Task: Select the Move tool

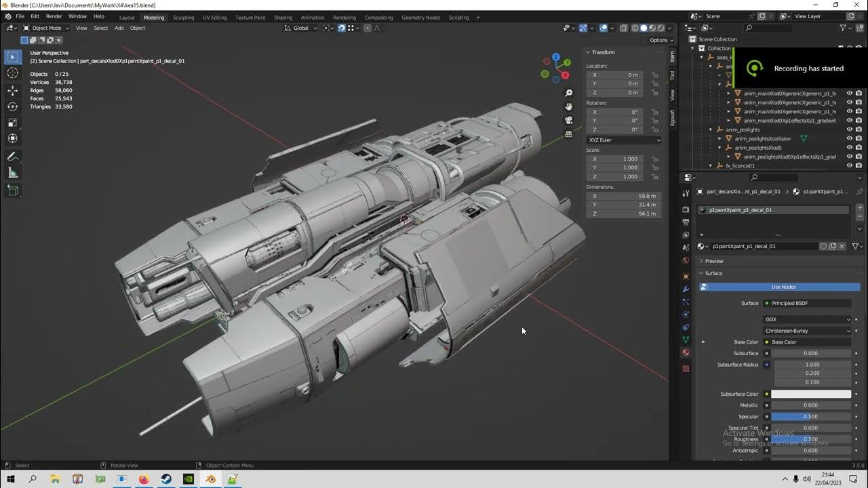Action: (12, 90)
